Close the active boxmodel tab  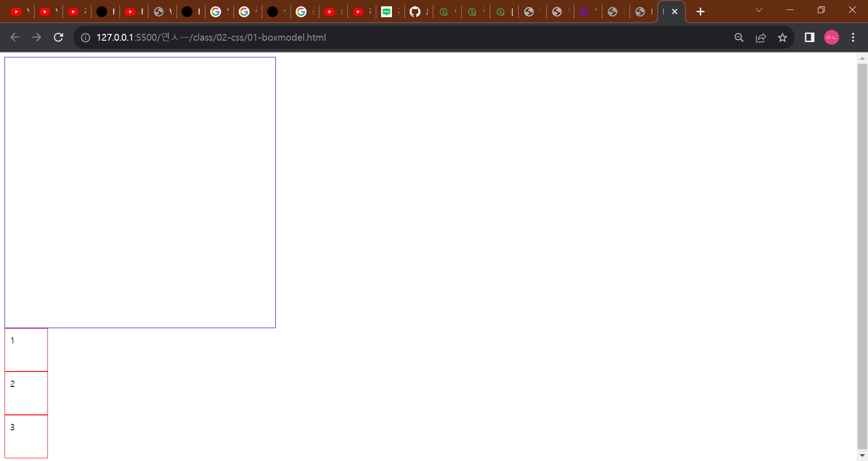tap(675, 12)
